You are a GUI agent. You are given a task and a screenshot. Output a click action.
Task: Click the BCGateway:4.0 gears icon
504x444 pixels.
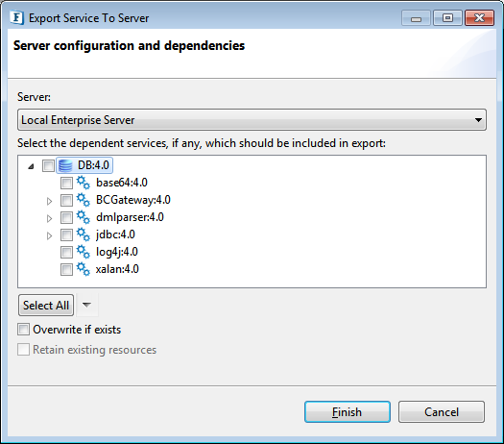tap(84, 200)
